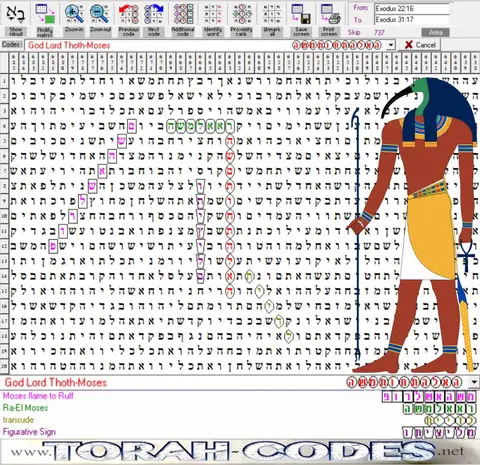480x465 pixels.
Task: Click the red circled letter in row 5
Action: (230, 141)
